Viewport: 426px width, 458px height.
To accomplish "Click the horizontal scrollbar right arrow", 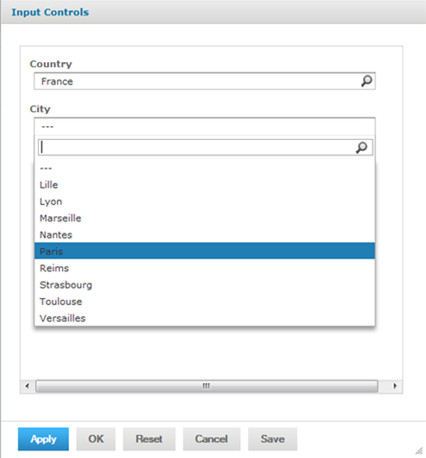I will tap(395, 386).
